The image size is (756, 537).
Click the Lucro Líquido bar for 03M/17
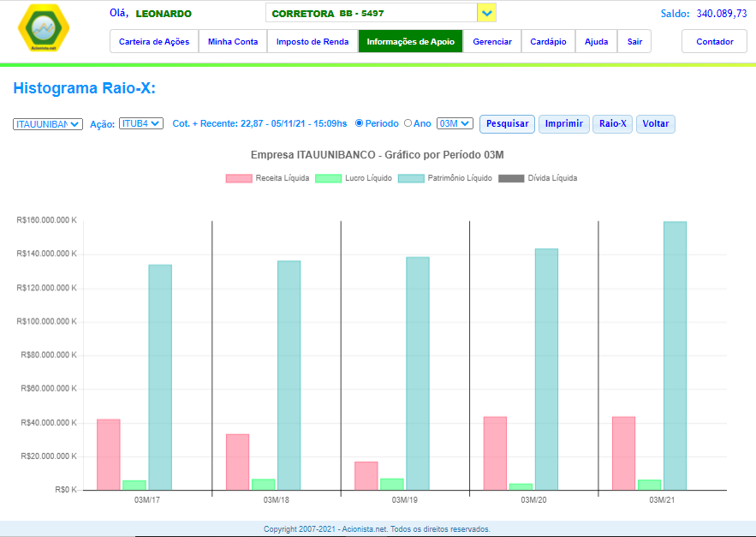[x=134, y=486]
